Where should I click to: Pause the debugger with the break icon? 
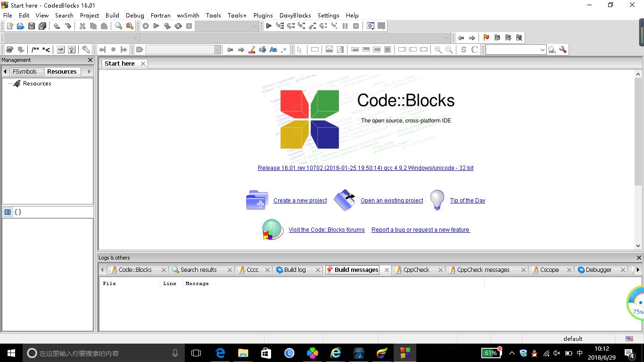point(345,26)
